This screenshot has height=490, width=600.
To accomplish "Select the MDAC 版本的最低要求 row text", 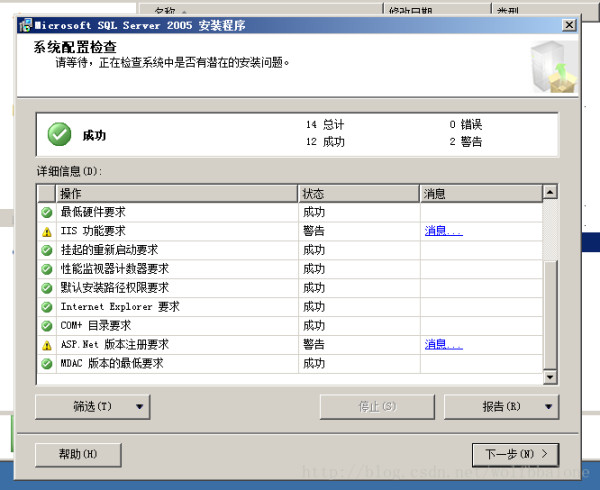I will [112, 363].
